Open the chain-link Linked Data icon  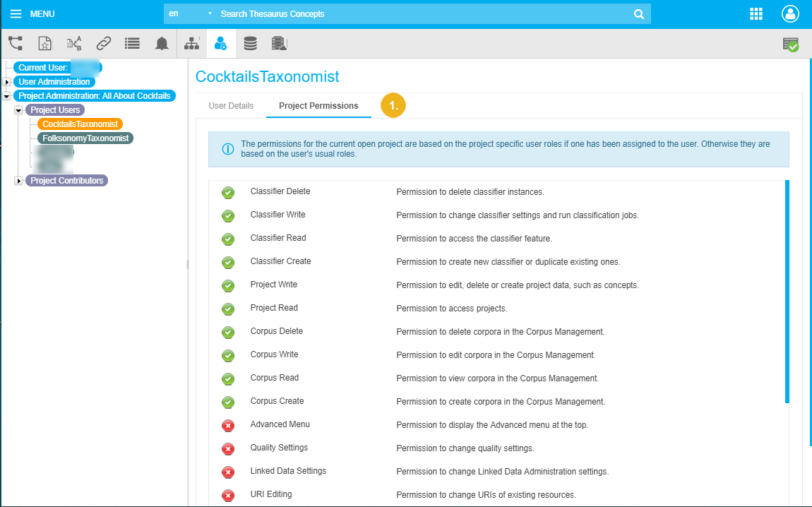coord(104,44)
